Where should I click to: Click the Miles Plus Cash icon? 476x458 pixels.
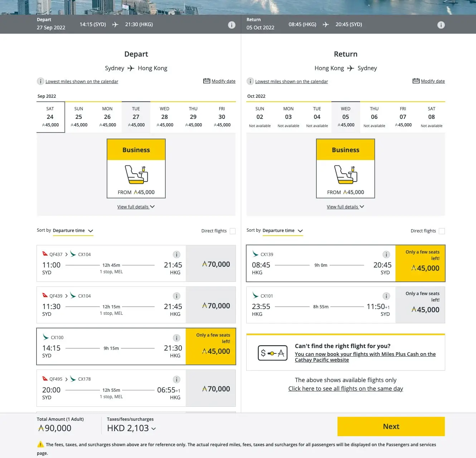(x=272, y=353)
